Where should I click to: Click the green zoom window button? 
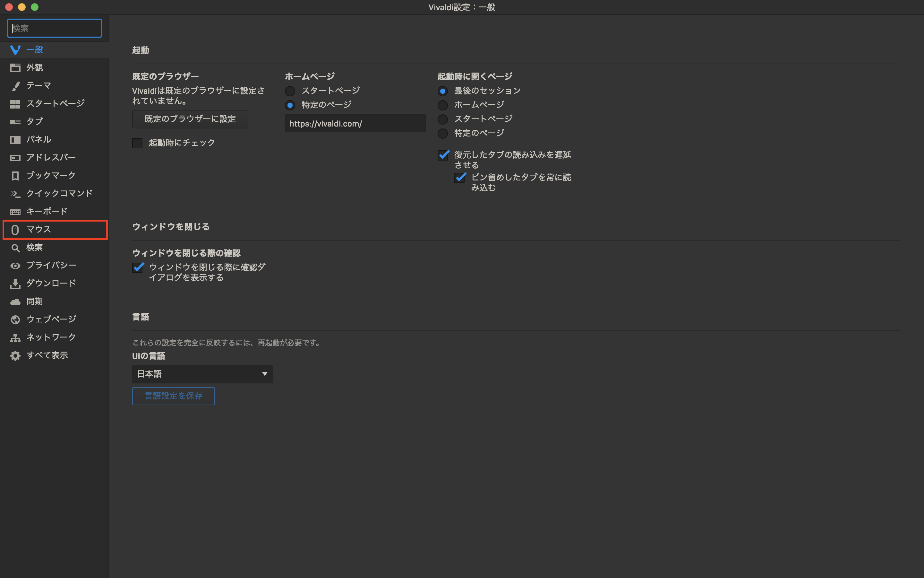click(x=35, y=7)
